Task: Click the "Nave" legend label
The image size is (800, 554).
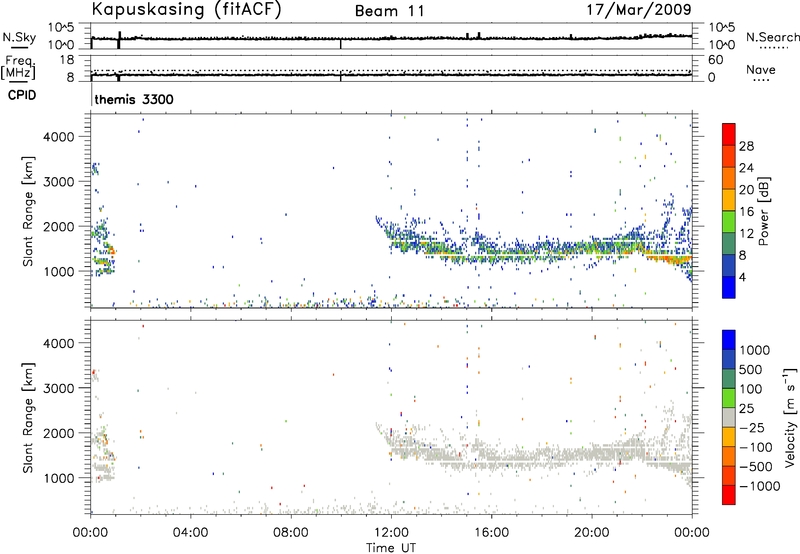Action: (760, 70)
